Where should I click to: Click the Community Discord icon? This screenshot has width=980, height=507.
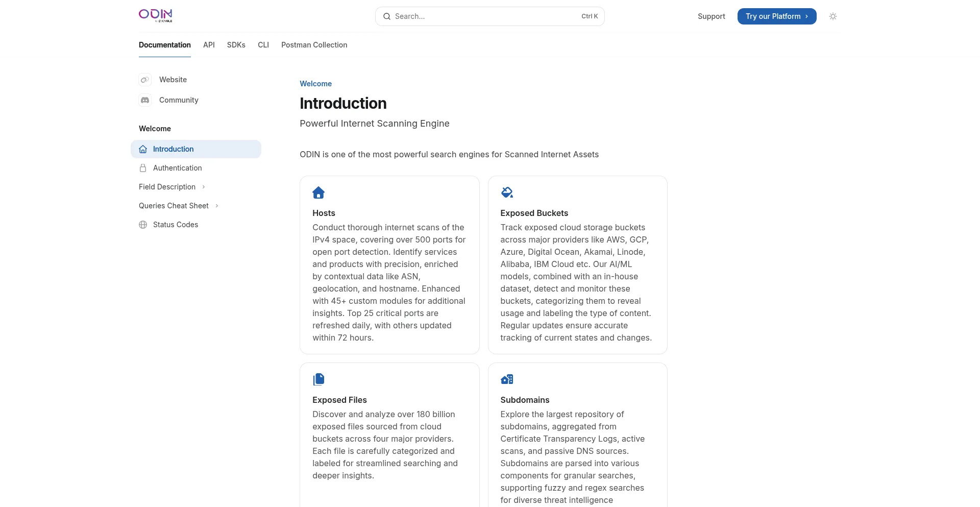145,100
